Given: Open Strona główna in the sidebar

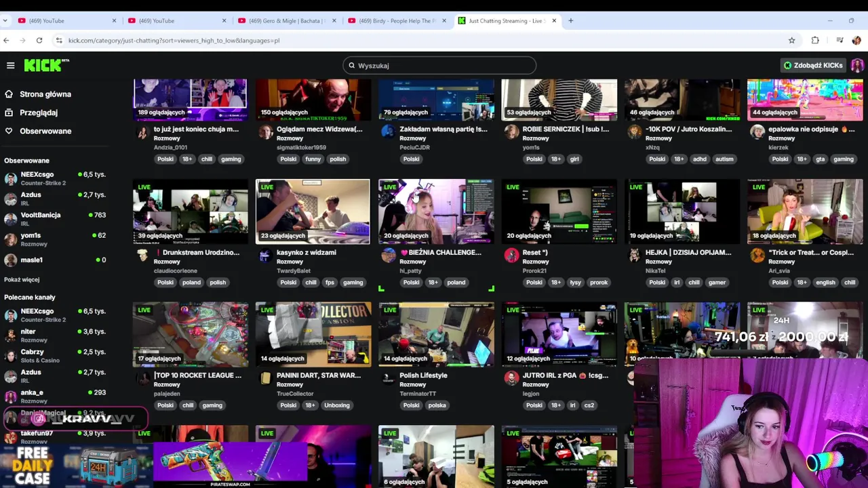Looking at the screenshot, I should coord(45,94).
